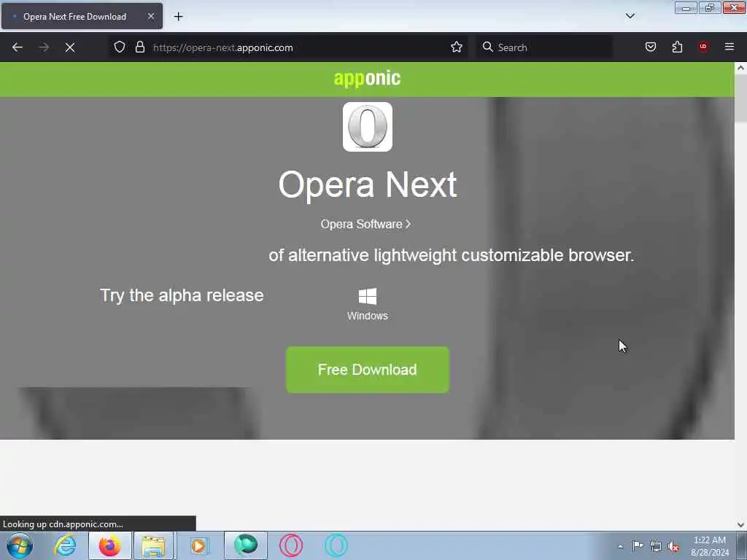The height and width of the screenshot is (560, 747).
Task: Switch to Firefox in taskbar
Action: click(109, 545)
